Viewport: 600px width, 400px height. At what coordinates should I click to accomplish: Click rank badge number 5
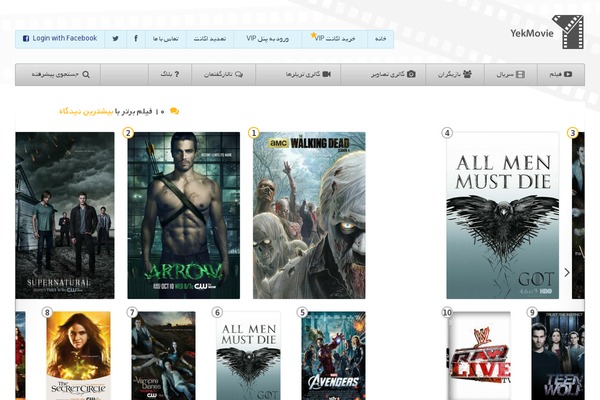pos(302,313)
